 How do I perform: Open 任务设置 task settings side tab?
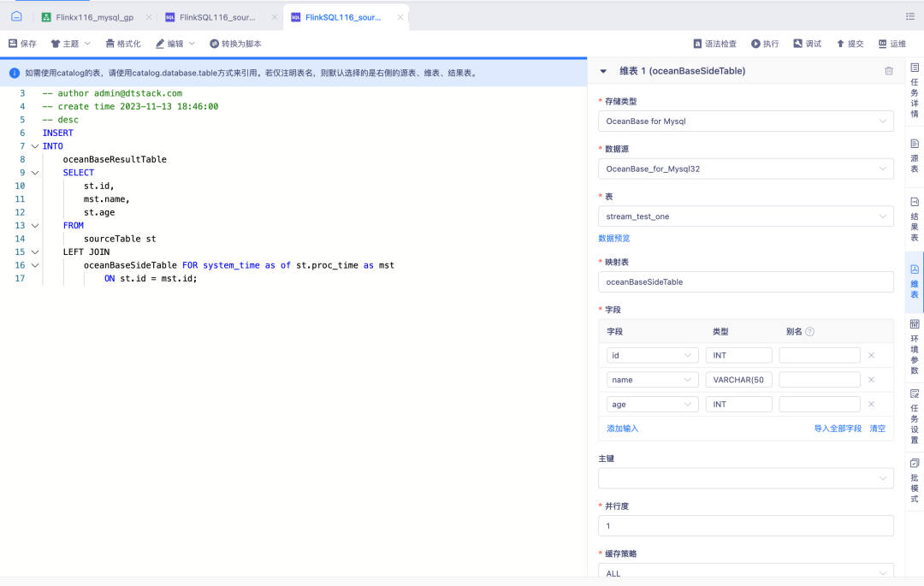(914, 417)
